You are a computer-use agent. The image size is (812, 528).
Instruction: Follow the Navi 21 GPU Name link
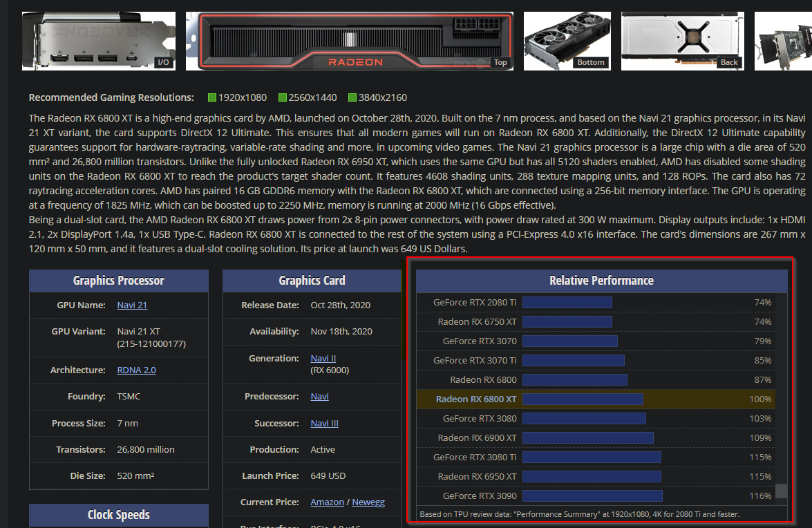pos(132,305)
